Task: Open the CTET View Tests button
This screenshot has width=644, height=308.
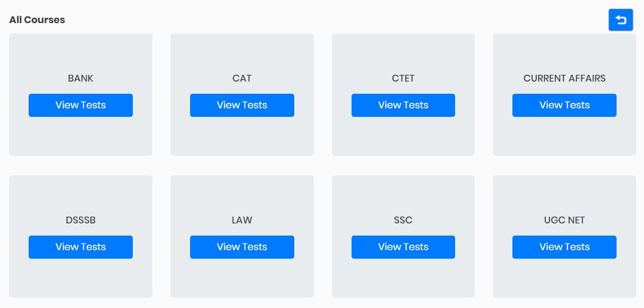Action: point(403,105)
